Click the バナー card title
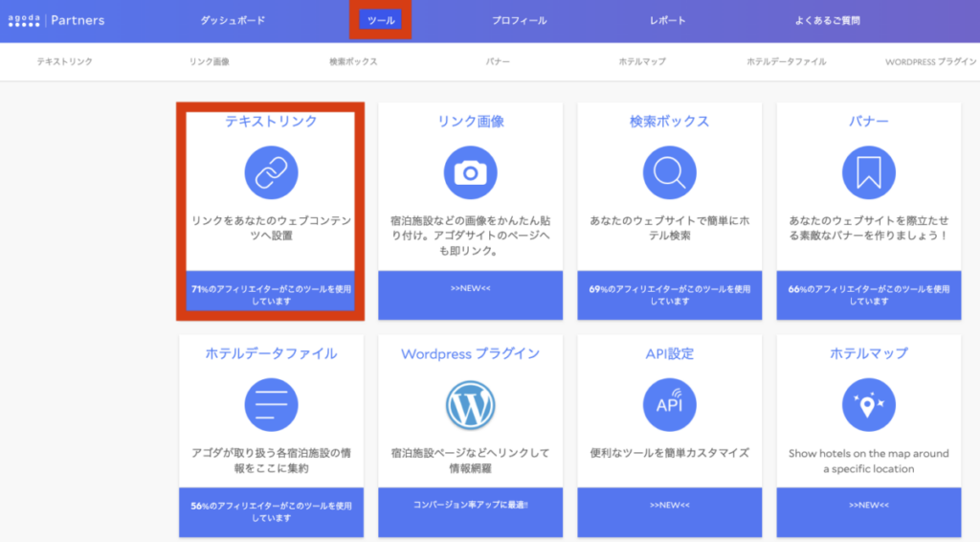The image size is (980, 542). (869, 122)
